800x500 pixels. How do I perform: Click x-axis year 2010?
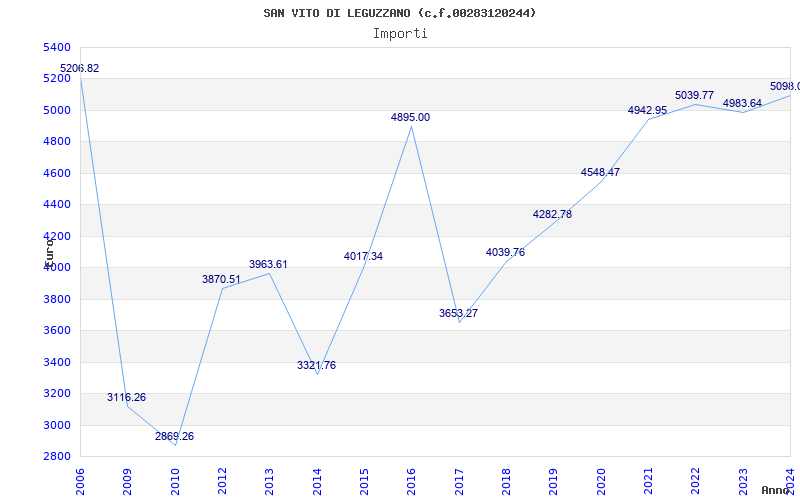(175, 481)
